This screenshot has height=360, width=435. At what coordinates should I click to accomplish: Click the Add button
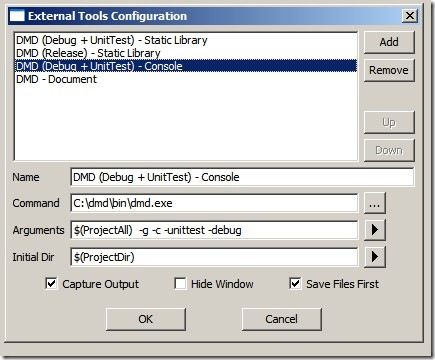coord(389,42)
